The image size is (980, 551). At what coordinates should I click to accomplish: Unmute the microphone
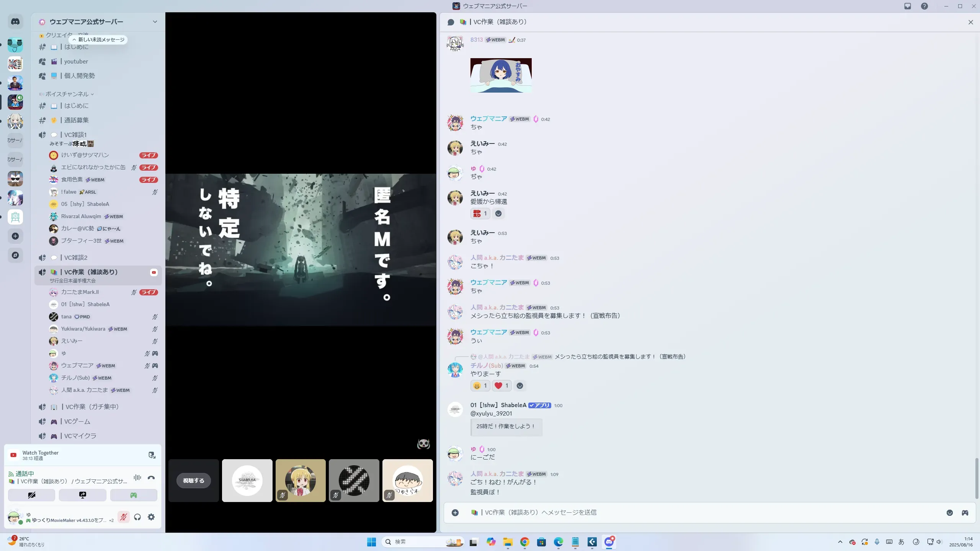tap(123, 517)
